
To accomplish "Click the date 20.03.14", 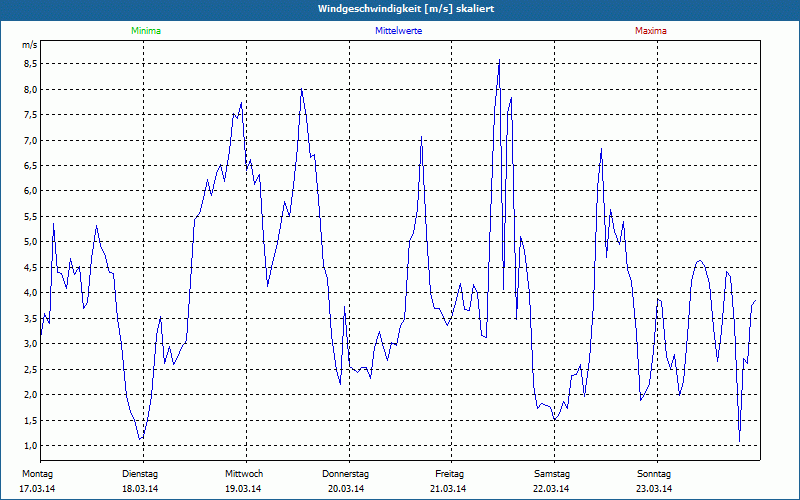I will [346, 489].
